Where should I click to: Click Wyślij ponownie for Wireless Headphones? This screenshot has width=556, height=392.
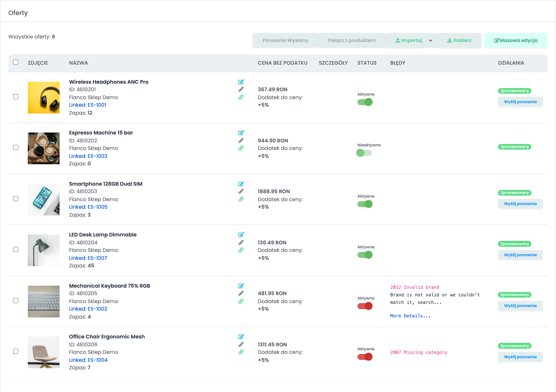[x=520, y=102]
